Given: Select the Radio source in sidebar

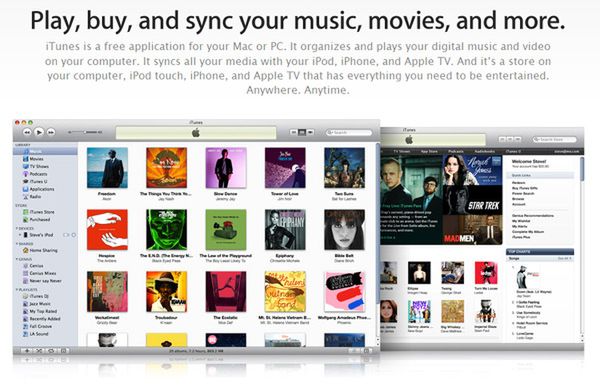Looking at the screenshot, I should click(35, 196).
